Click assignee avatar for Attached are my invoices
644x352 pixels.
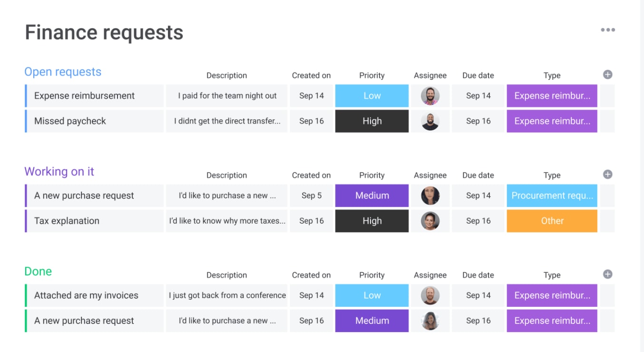(x=430, y=295)
